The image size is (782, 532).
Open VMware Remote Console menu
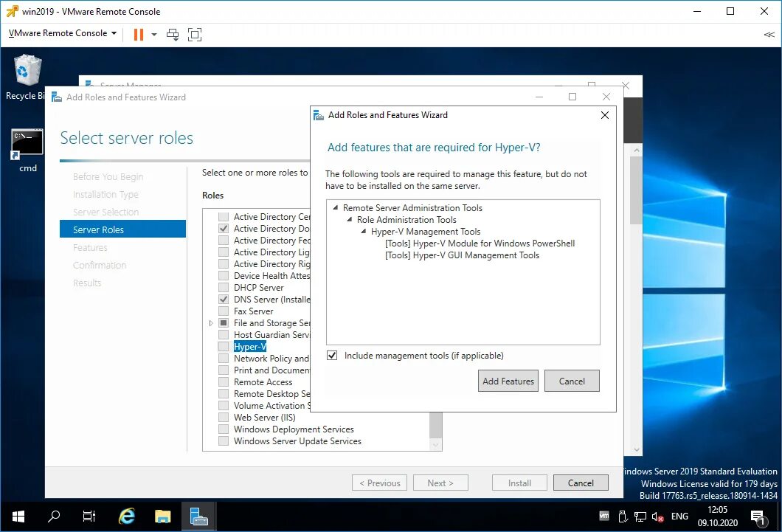pyautogui.click(x=63, y=33)
